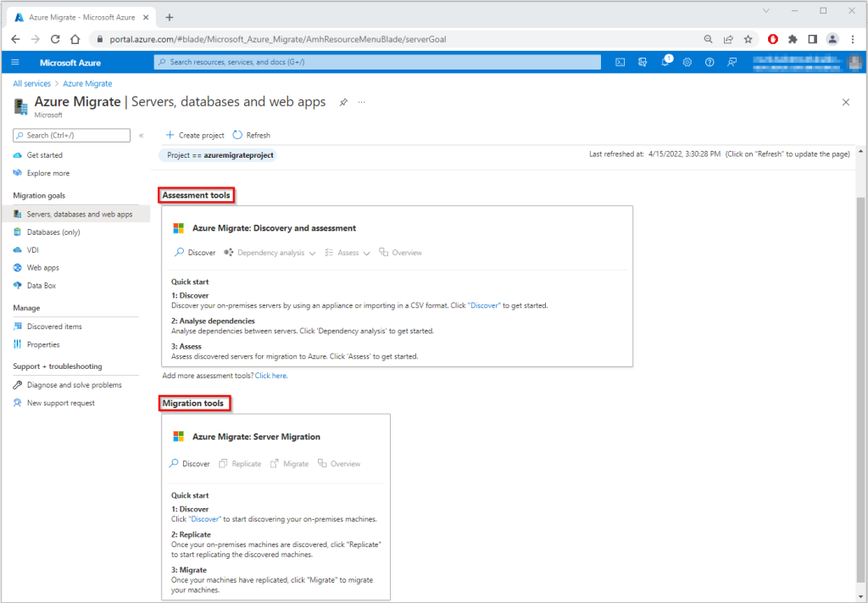Click the 'Click here.' add tools link
868x603 pixels.
coord(271,376)
